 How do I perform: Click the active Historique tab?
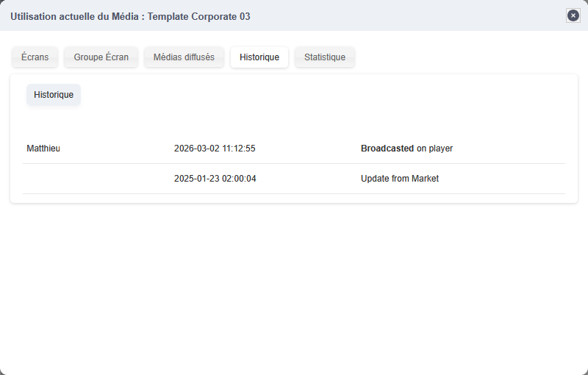point(259,57)
